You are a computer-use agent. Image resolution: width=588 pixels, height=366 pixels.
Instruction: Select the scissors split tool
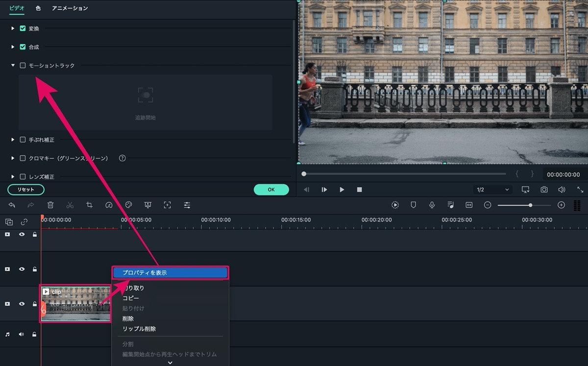70,205
